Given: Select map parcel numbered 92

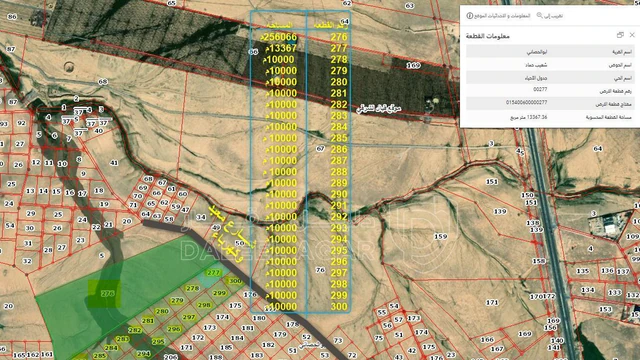Looking at the screenshot, I should click(21, 122).
